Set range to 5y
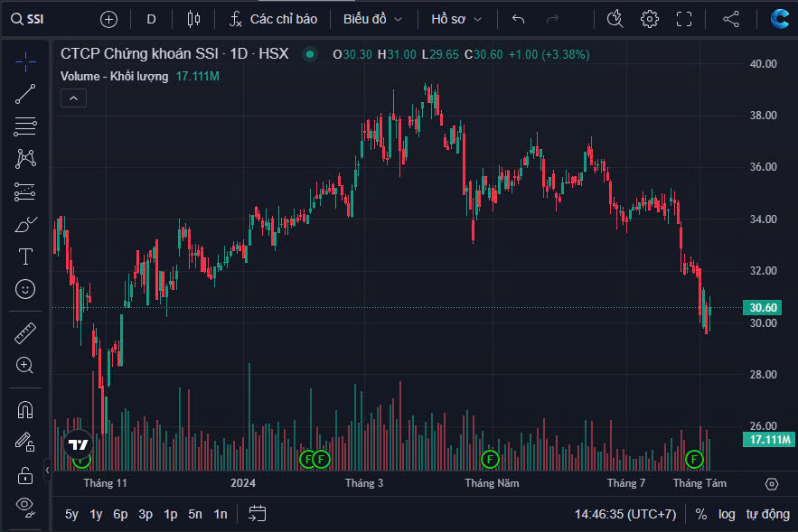798x532 pixels. (x=71, y=514)
